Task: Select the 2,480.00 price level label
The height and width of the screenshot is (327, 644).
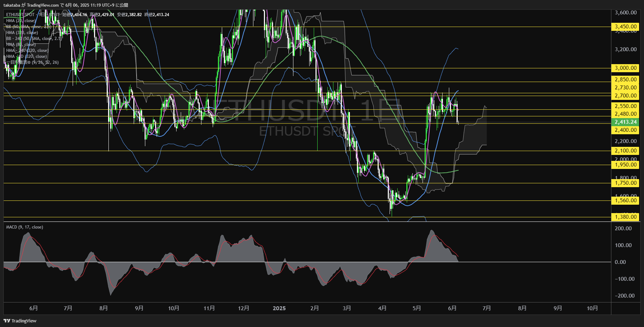Action: coord(625,114)
